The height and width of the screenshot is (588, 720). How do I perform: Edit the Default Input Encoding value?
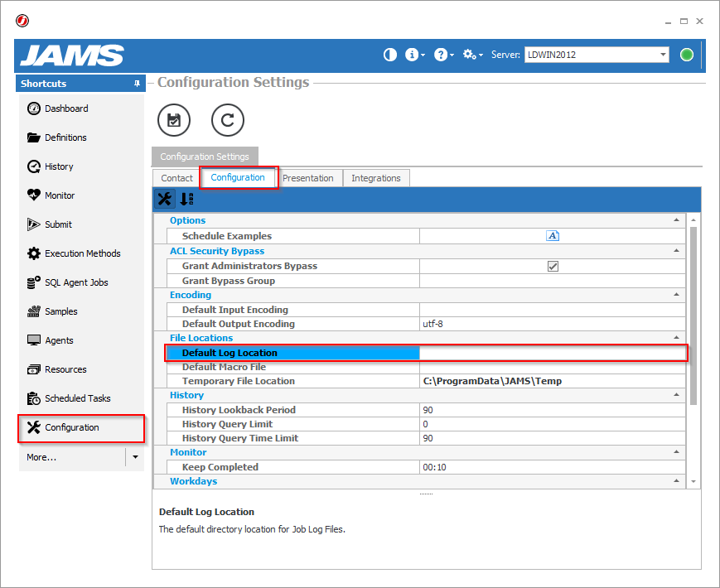tap(553, 310)
